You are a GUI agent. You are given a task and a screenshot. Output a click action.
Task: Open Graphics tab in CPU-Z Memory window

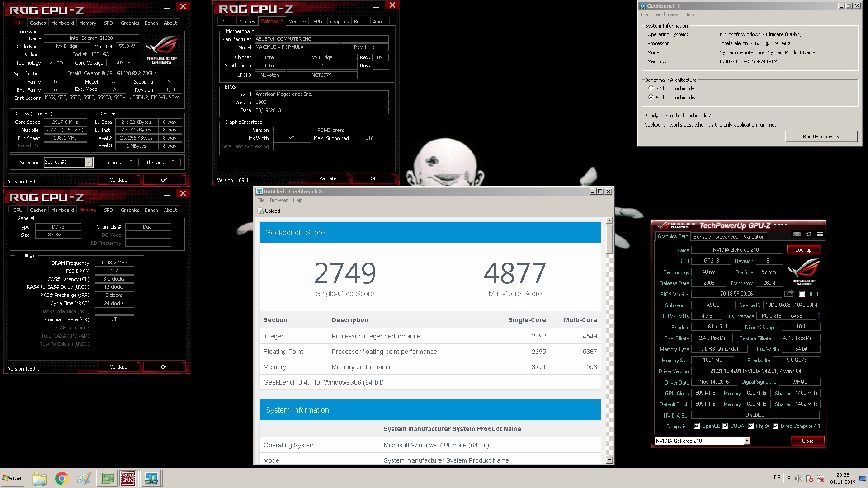tap(130, 210)
